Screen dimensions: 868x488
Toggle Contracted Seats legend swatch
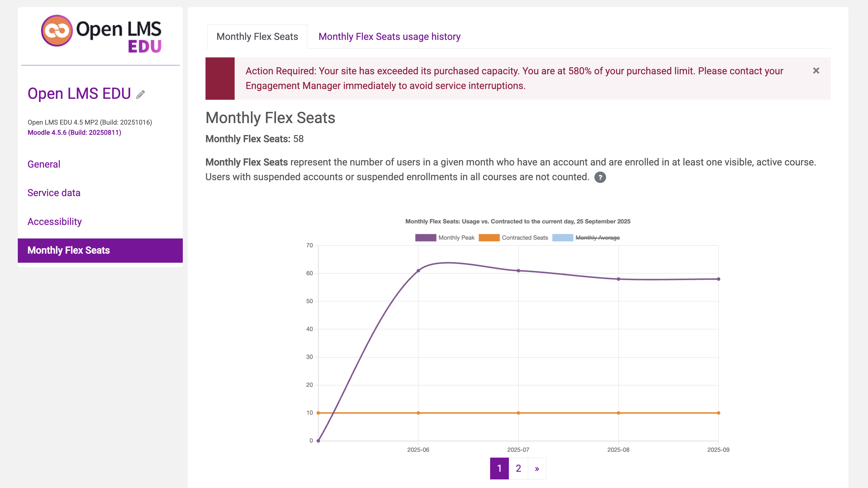489,238
